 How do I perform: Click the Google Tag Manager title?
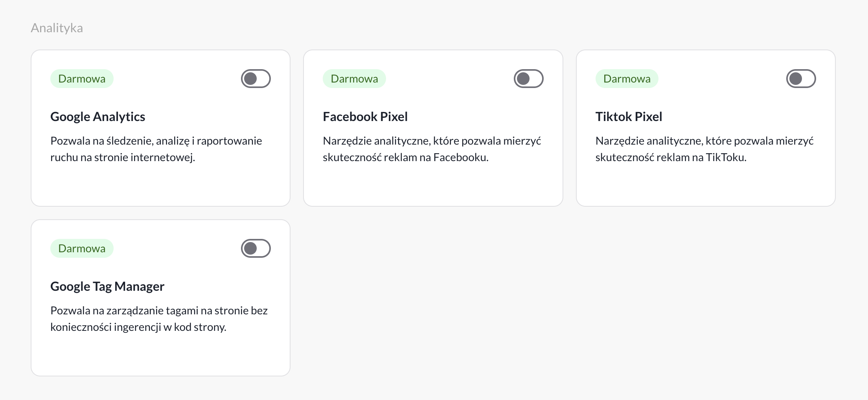pyautogui.click(x=107, y=286)
